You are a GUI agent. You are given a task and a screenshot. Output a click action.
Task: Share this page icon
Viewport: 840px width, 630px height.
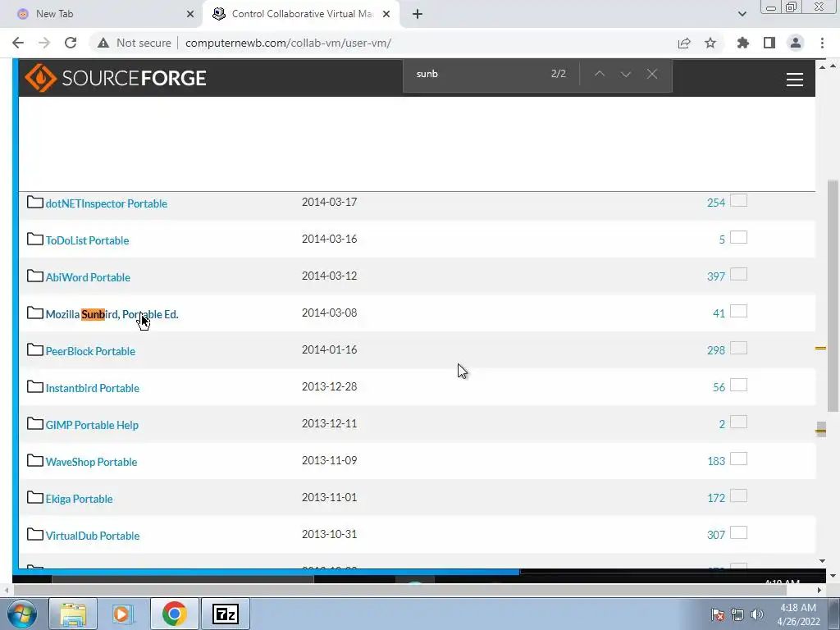point(684,43)
